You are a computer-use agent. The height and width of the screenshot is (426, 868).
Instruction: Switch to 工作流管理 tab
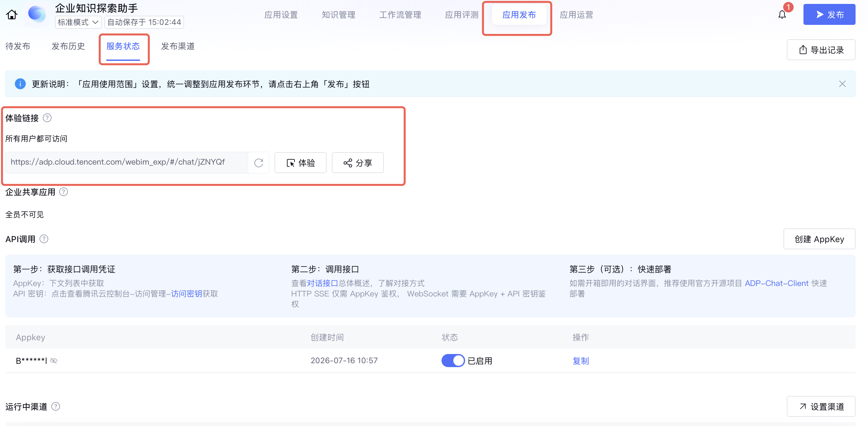[x=400, y=15]
